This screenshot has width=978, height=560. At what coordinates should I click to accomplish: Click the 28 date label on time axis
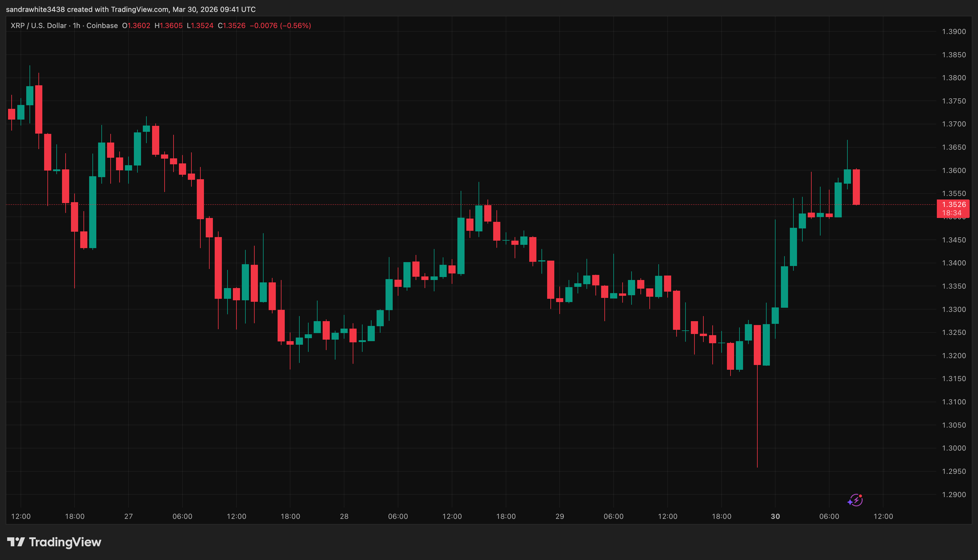(344, 516)
